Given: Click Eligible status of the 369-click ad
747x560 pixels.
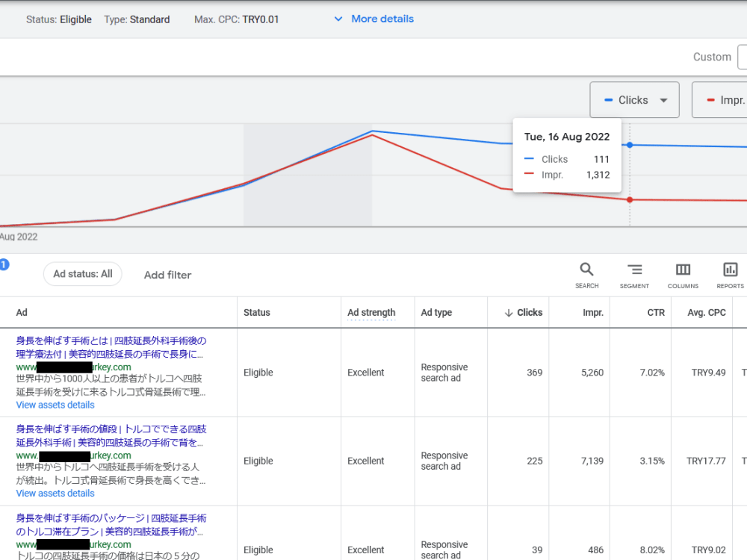Looking at the screenshot, I should pos(258,373).
